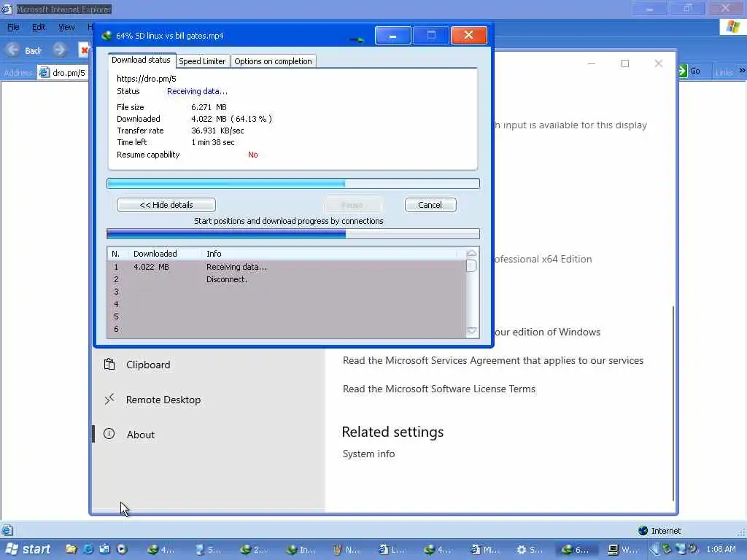Click the main download progress bar
Screen dimensions: 747x560
tap(293, 183)
